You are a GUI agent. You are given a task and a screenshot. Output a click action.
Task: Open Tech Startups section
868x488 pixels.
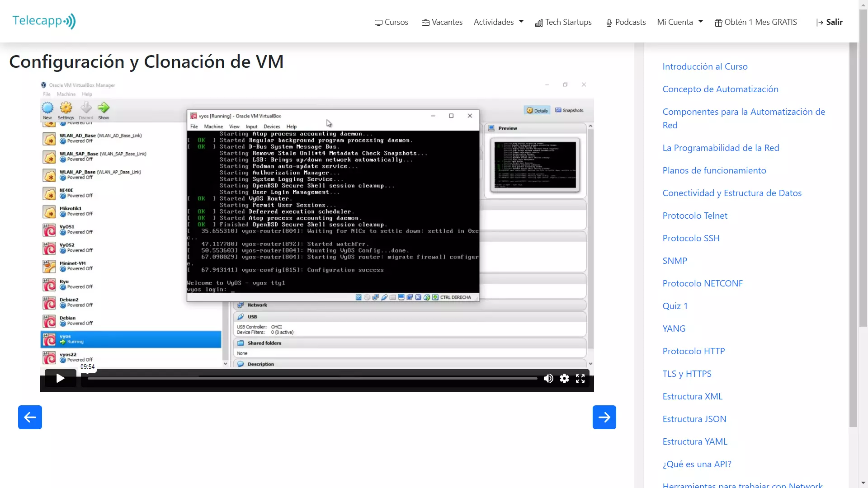point(563,22)
